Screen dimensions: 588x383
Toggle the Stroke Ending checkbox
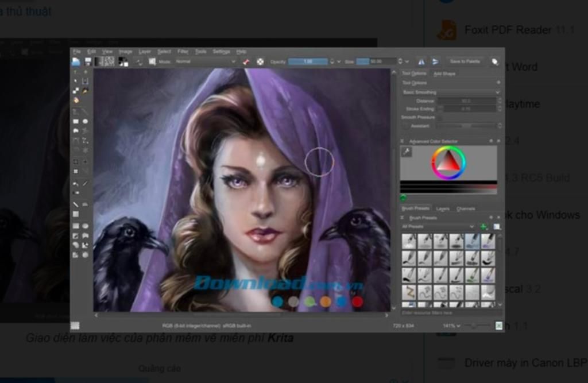(440, 109)
